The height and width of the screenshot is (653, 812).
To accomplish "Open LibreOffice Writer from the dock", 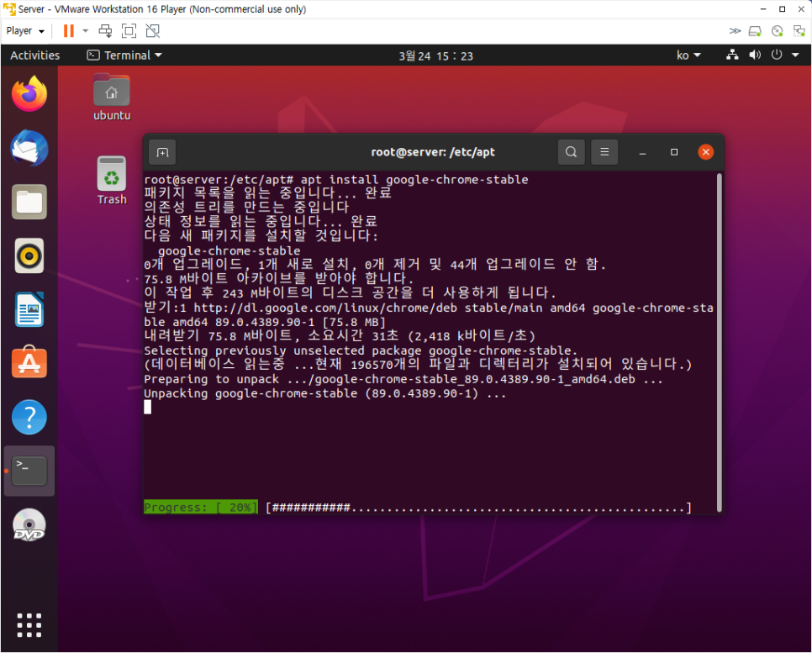I will pos(29,309).
